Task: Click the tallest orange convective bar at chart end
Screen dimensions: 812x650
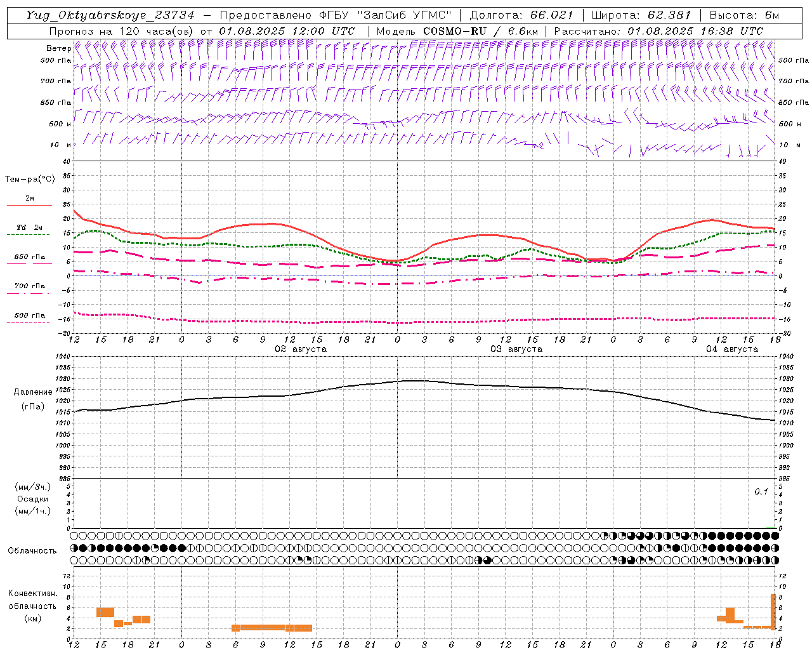Action: [773, 611]
